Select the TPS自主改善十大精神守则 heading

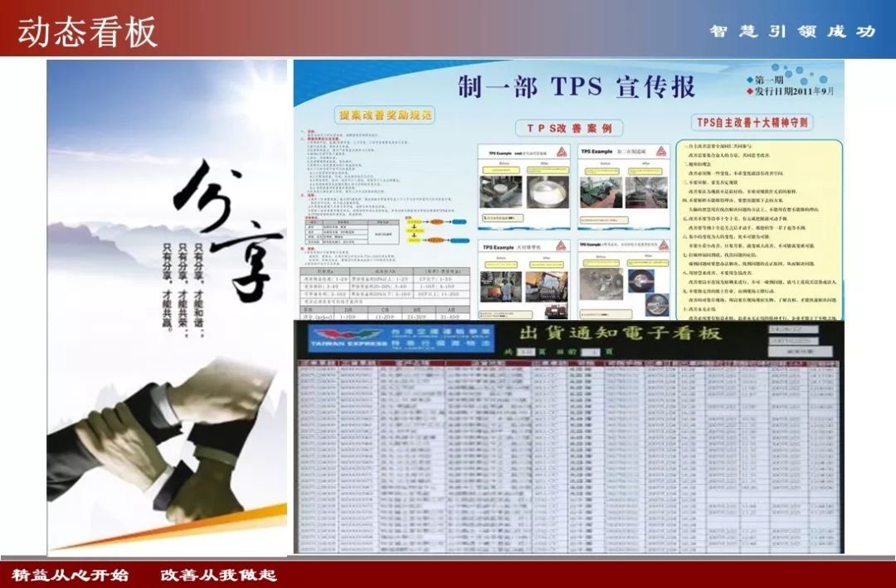click(753, 123)
